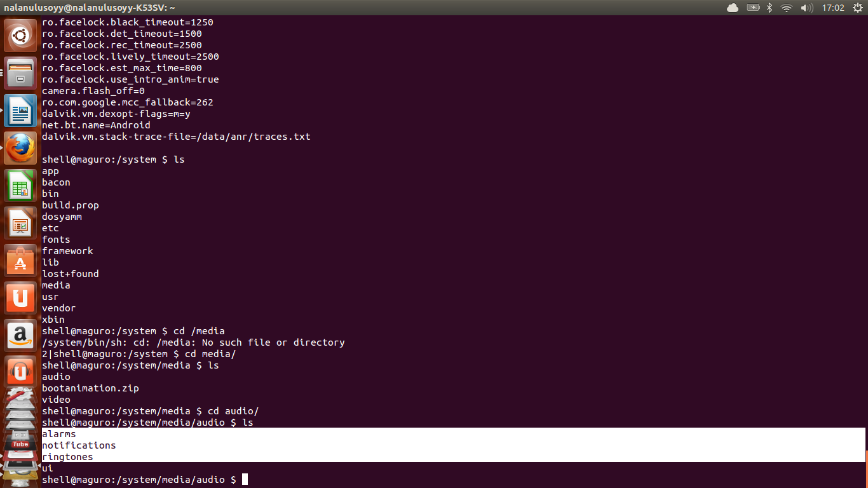868x488 pixels.
Task: Open the Ubuntu One Music icon
Action: 20,372
